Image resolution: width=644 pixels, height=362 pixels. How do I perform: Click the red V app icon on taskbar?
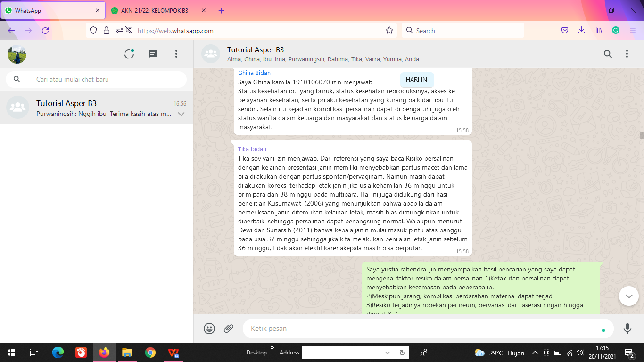173,353
